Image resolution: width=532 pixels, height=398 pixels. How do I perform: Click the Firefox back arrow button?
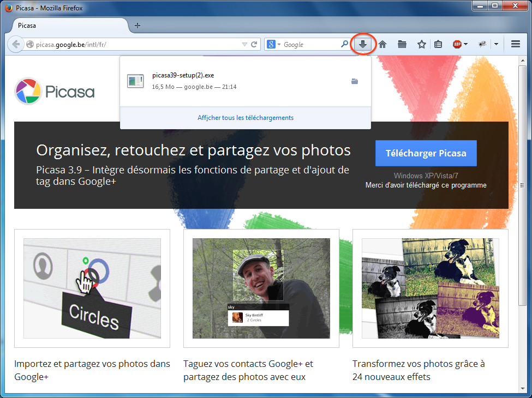point(16,44)
